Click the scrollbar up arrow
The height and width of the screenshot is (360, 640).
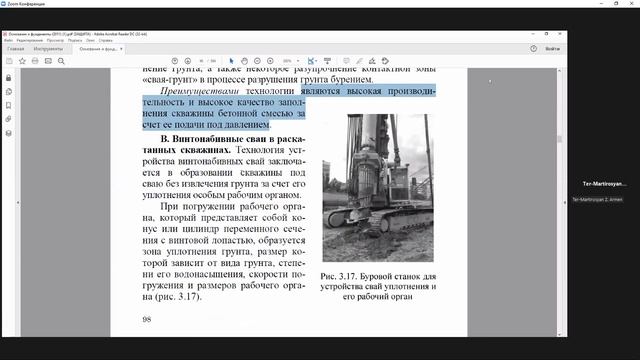[560, 71]
